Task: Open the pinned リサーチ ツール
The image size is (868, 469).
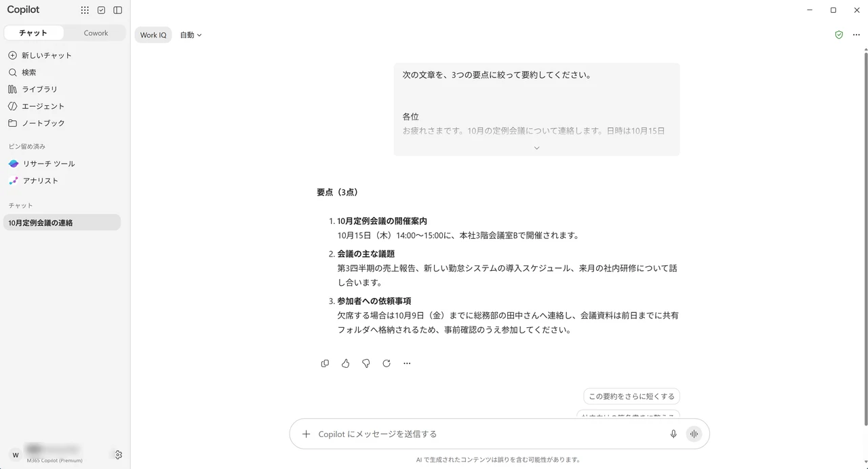Action: (62, 164)
